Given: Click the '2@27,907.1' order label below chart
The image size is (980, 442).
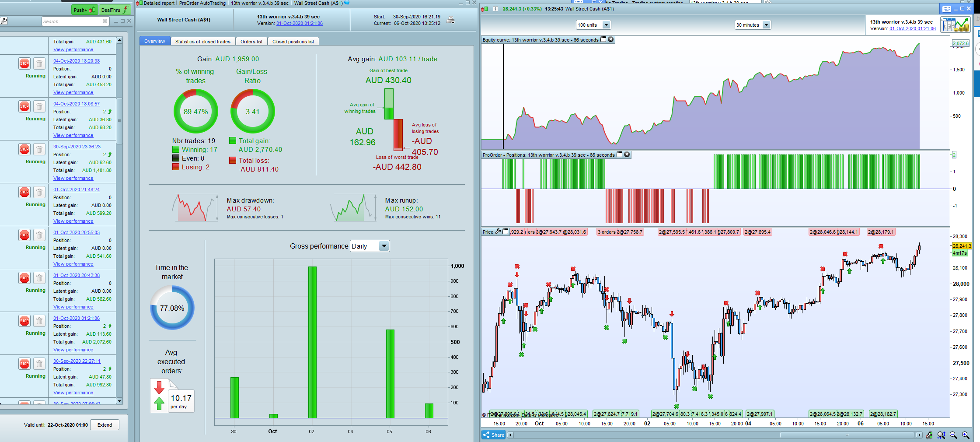Looking at the screenshot, I should (760, 414).
